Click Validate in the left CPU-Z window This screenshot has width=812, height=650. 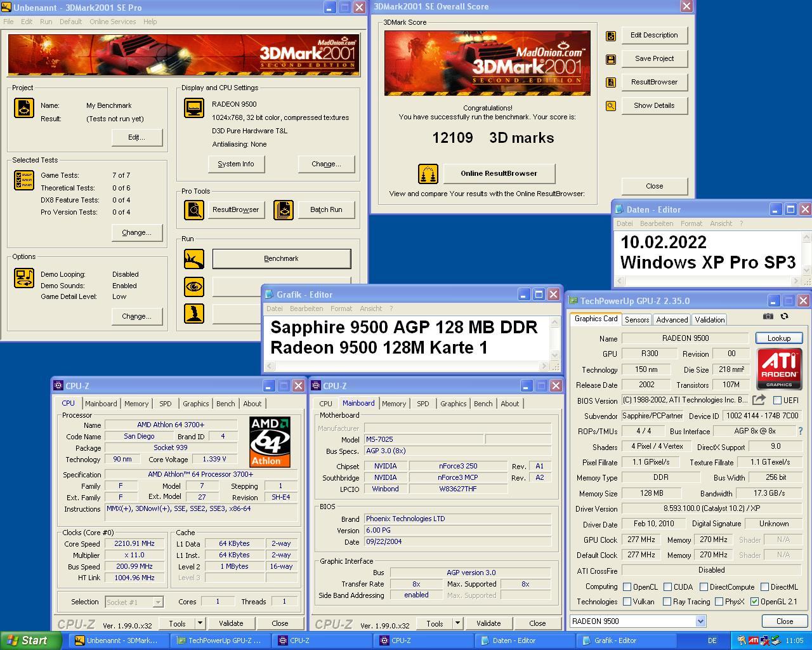pos(231,623)
